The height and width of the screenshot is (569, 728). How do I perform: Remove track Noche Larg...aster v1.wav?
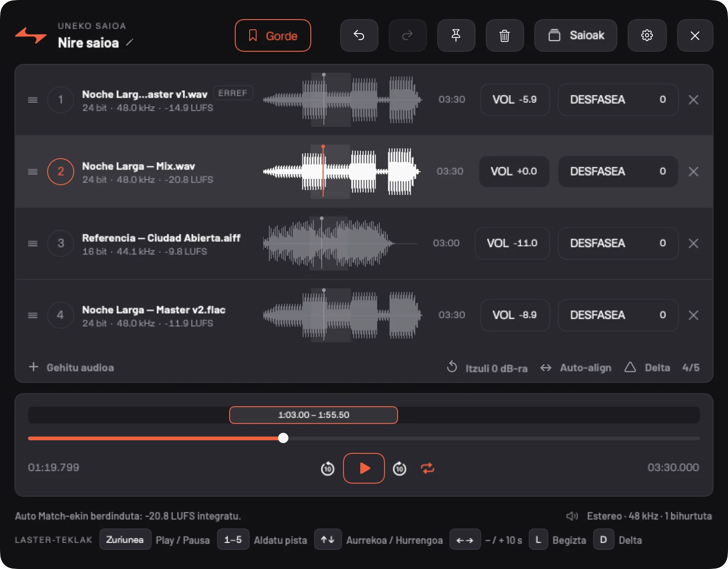(693, 100)
